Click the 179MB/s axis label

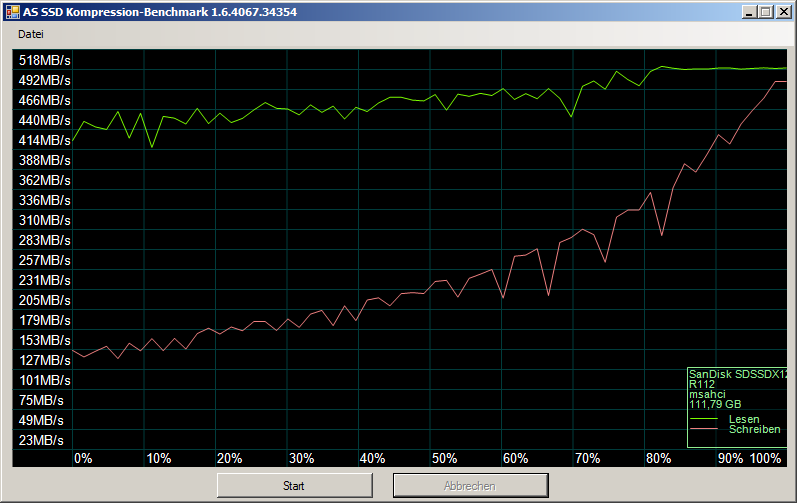coord(44,320)
